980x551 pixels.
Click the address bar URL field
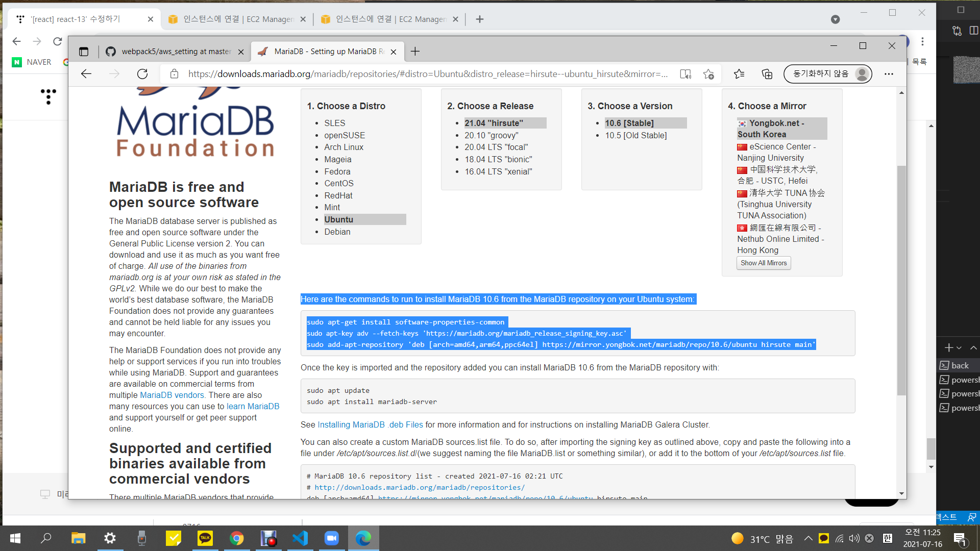428,74
